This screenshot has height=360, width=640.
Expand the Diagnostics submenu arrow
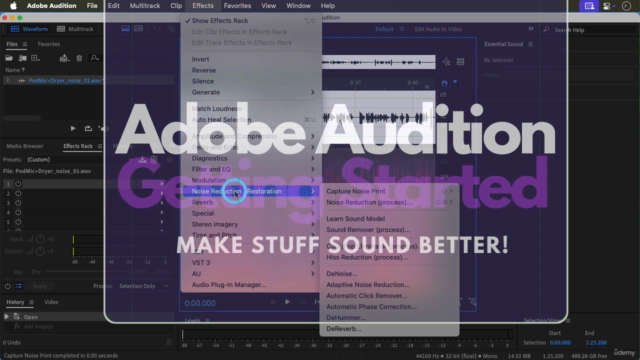point(313,158)
